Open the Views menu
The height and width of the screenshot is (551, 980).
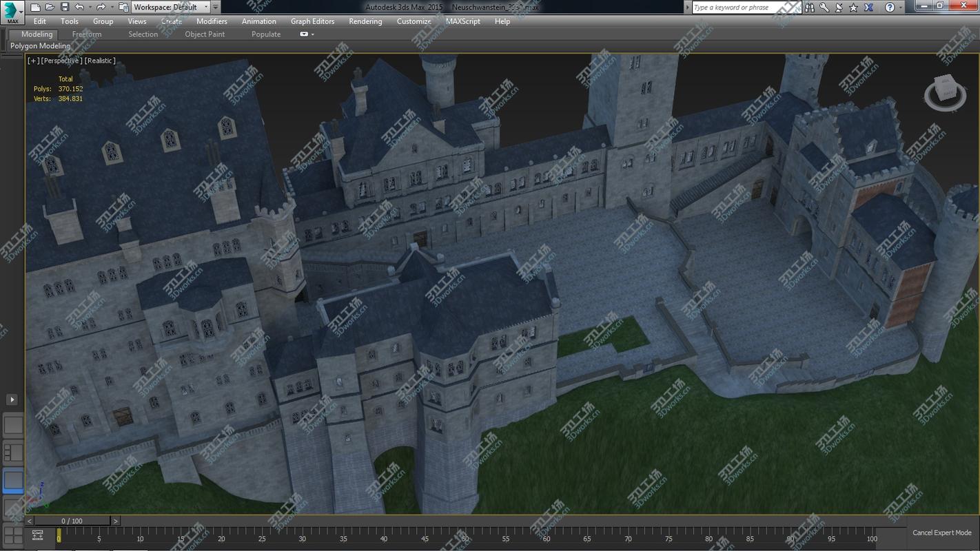point(137,21)
